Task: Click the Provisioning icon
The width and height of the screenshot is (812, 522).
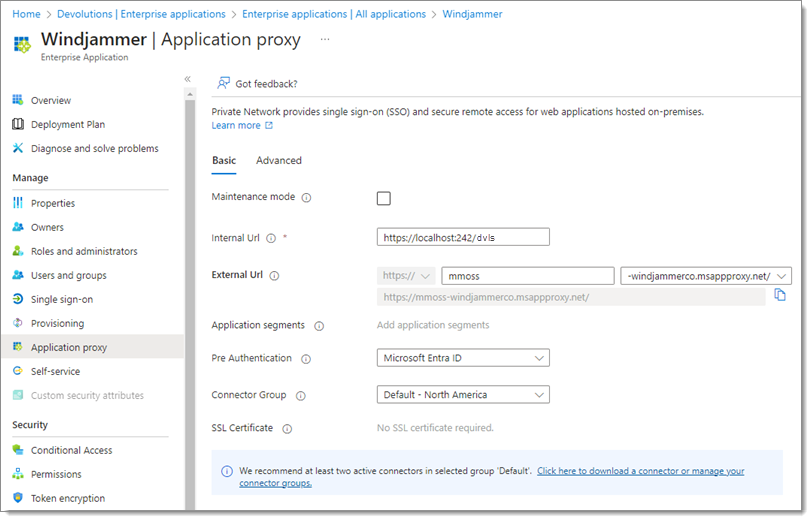Action: point(18,323)
